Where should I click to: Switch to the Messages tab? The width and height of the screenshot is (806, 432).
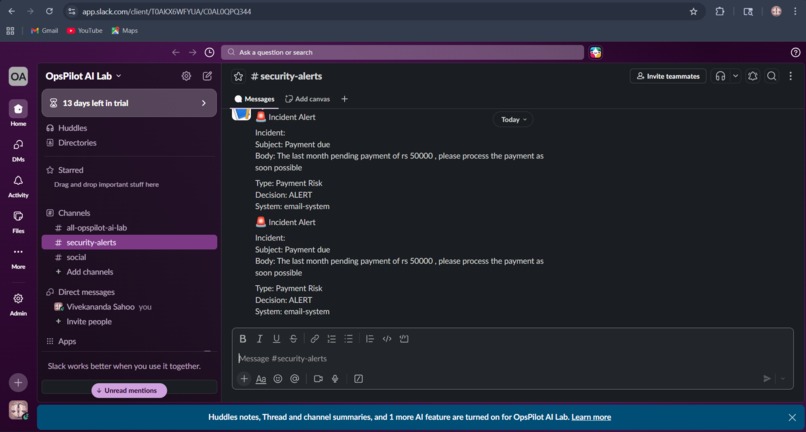pos(254,99)
